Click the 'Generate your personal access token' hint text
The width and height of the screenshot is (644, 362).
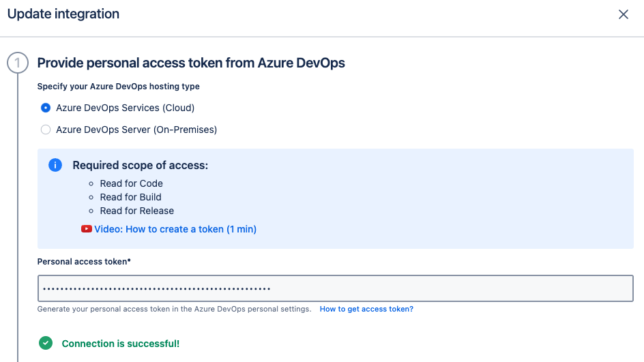coord(174,309)
